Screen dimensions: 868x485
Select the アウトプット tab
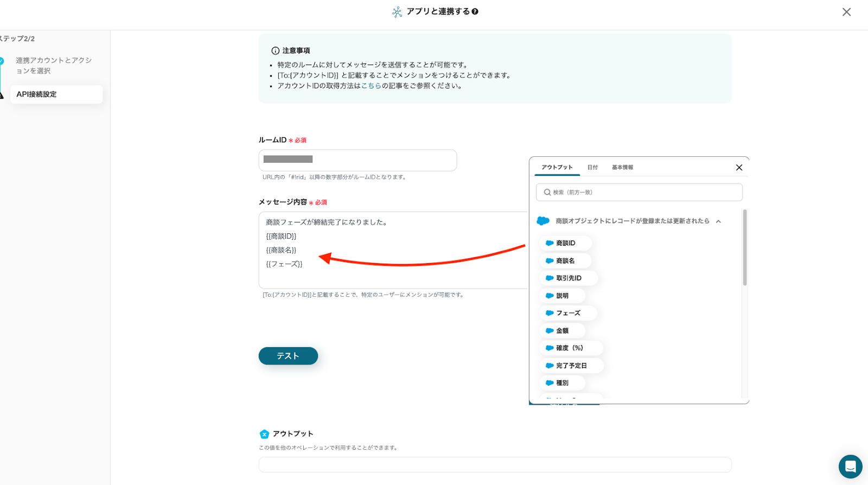point(557,168)
